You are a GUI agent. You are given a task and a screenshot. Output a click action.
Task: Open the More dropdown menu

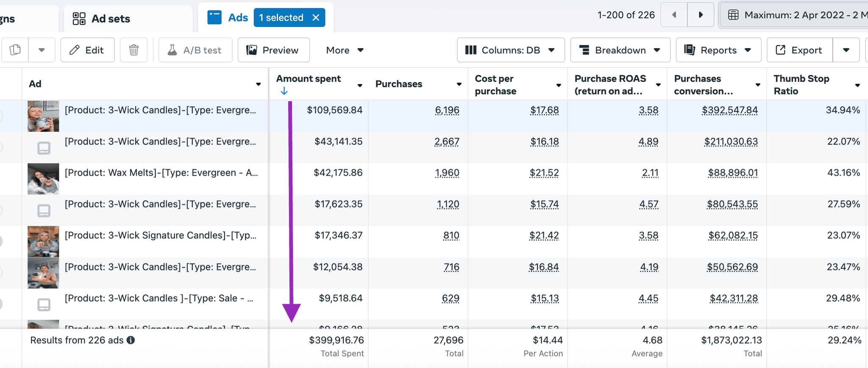345,50
